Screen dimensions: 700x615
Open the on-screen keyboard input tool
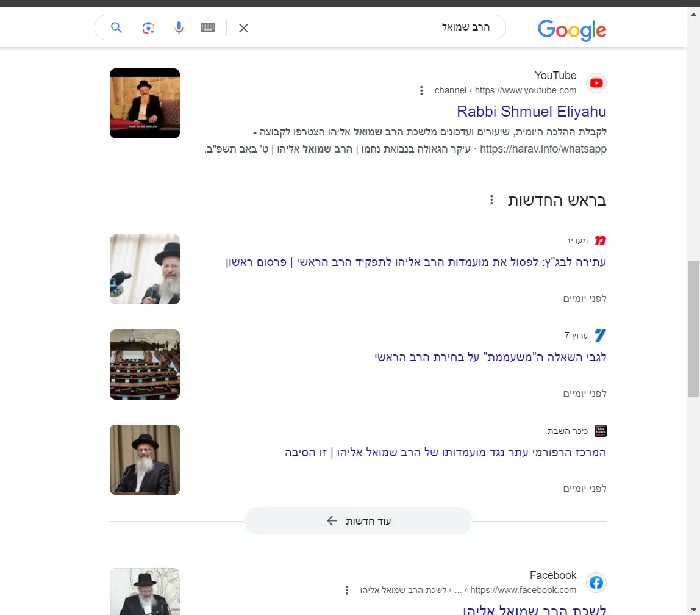pyautogui.click(x=208, y=27)
